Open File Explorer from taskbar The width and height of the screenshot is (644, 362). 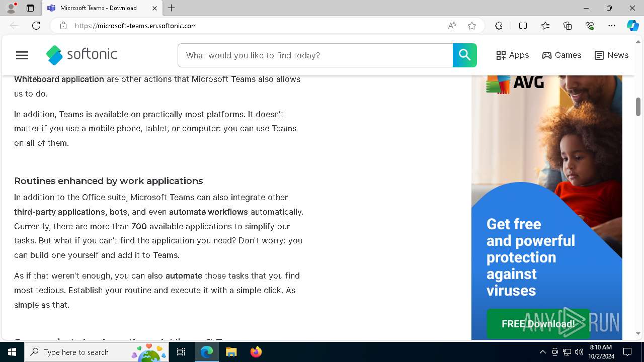[x=231, y=352]
